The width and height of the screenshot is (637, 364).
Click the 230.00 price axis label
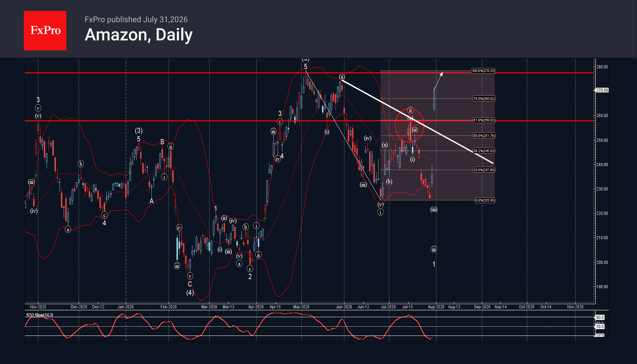coord(602,189)
